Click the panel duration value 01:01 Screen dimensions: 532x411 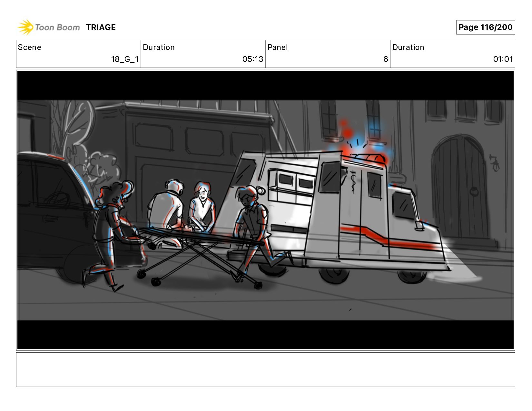503,59
